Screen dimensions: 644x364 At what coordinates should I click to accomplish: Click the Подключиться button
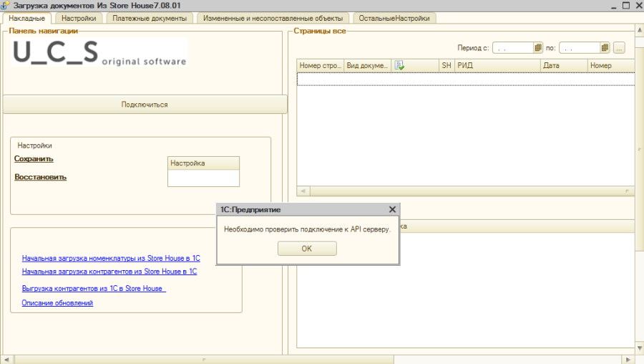tap(145, 105)
